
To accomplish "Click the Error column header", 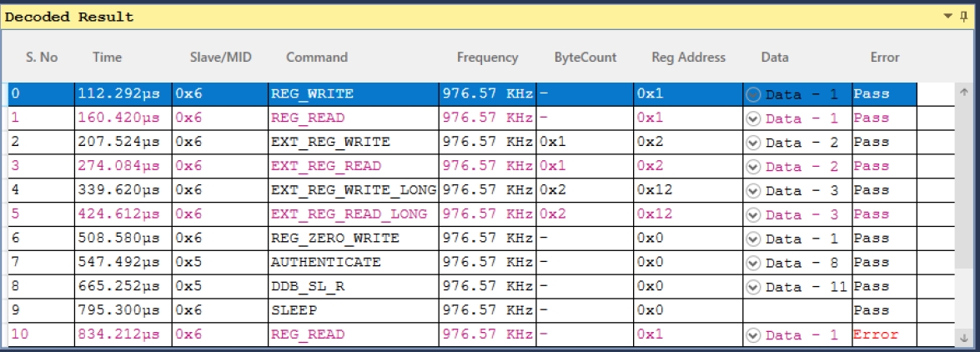I will (884, 58).
